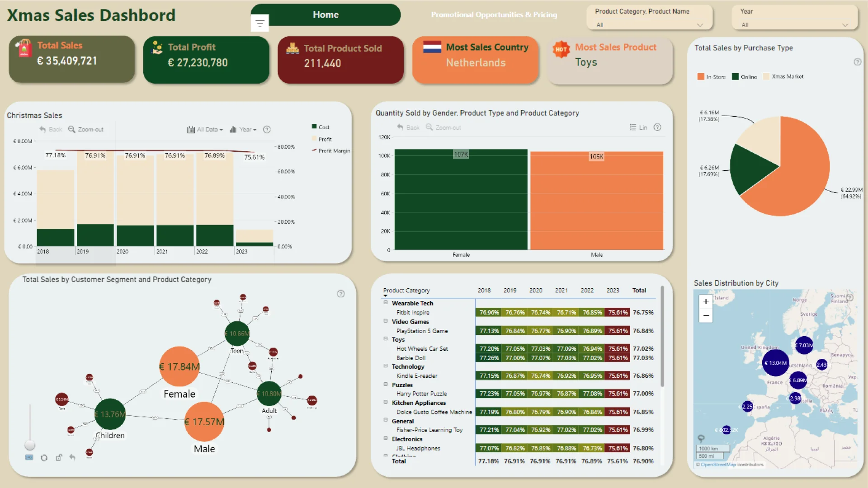Click Back button in Quantity Sold chart

tap(408, 127)
